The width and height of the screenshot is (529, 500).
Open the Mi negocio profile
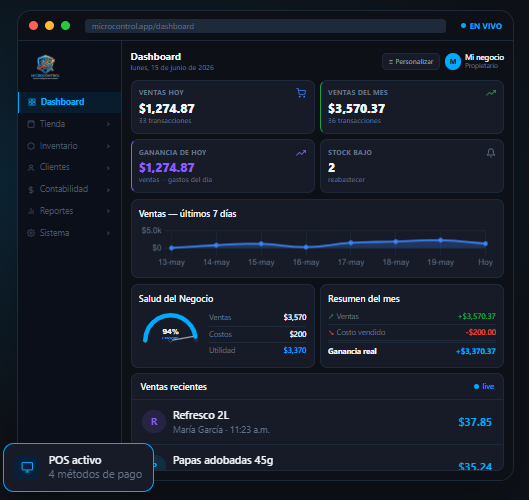474,61
